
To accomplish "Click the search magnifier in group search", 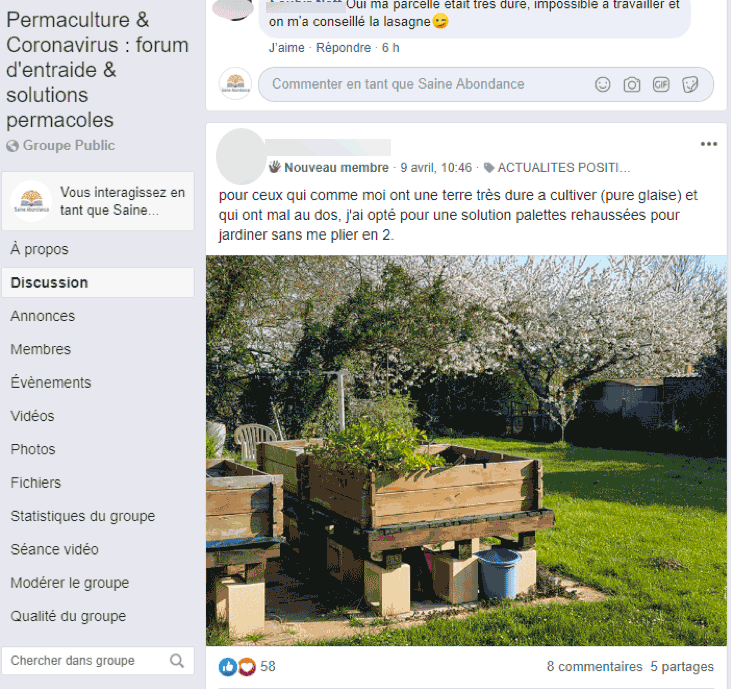I will tap(177, 661).
